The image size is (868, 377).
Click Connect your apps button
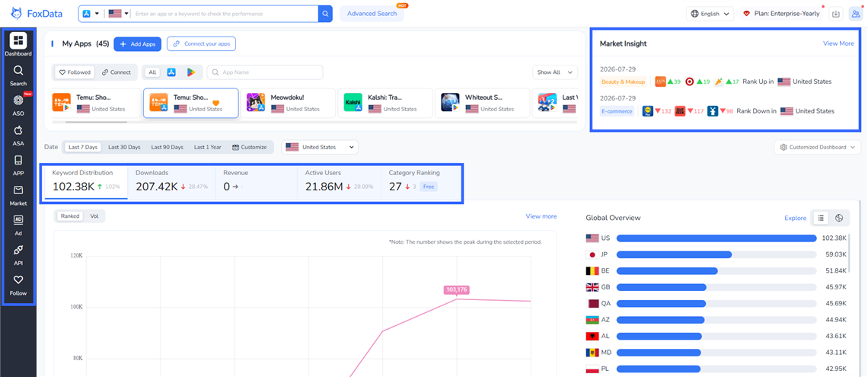[202, 43]
